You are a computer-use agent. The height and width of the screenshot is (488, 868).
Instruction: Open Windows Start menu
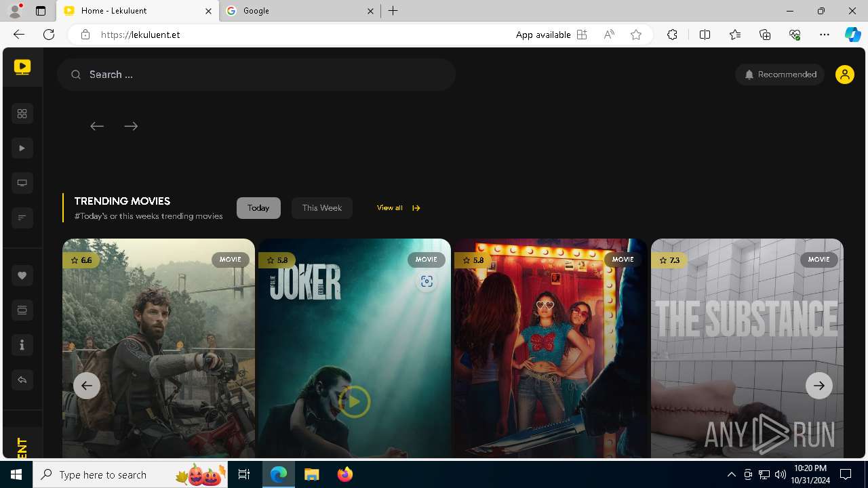point(16,474)
